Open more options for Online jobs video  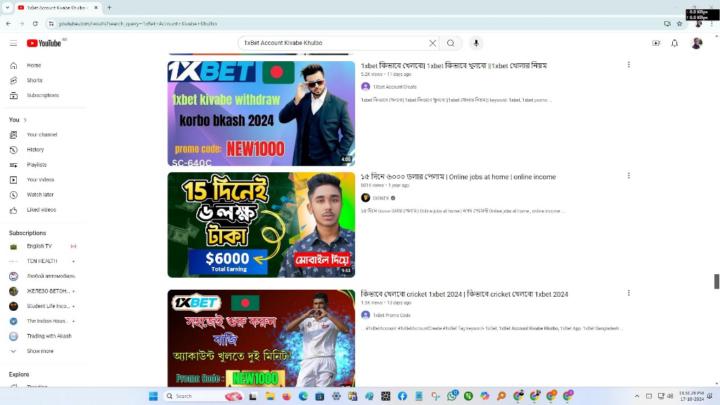pos(628,176)
